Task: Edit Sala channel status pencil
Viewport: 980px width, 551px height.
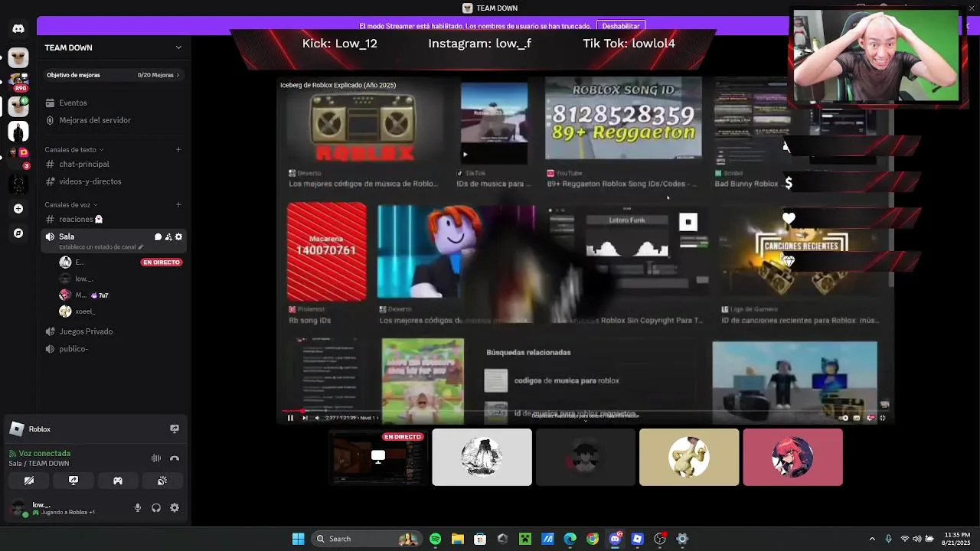Action: pos(140,247)
